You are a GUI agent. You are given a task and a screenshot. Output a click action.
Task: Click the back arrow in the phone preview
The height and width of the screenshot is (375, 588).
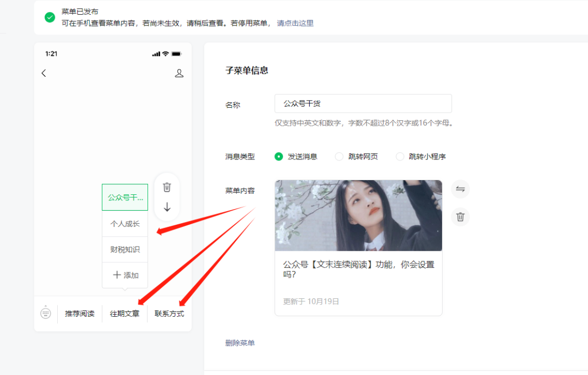pyautogui.click(x=44, y=72)
